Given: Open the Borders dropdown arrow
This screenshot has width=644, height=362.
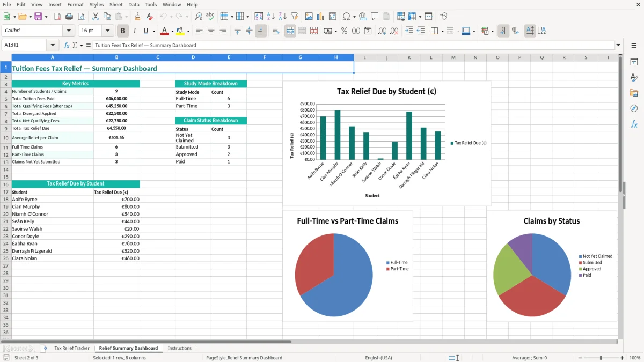Looking at the screenshot, I should coord(442,31).
